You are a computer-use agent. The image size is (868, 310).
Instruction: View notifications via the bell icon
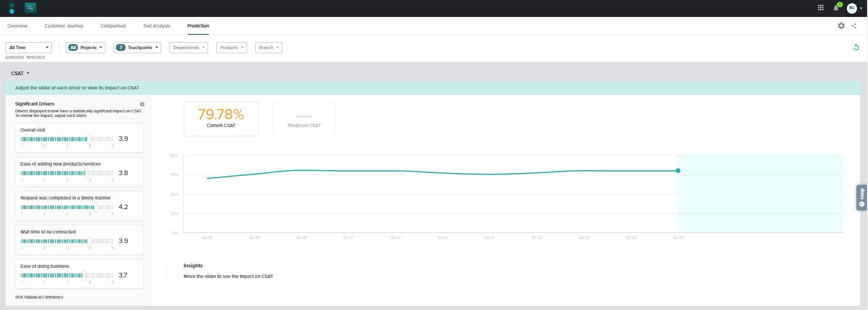[836, 8]
